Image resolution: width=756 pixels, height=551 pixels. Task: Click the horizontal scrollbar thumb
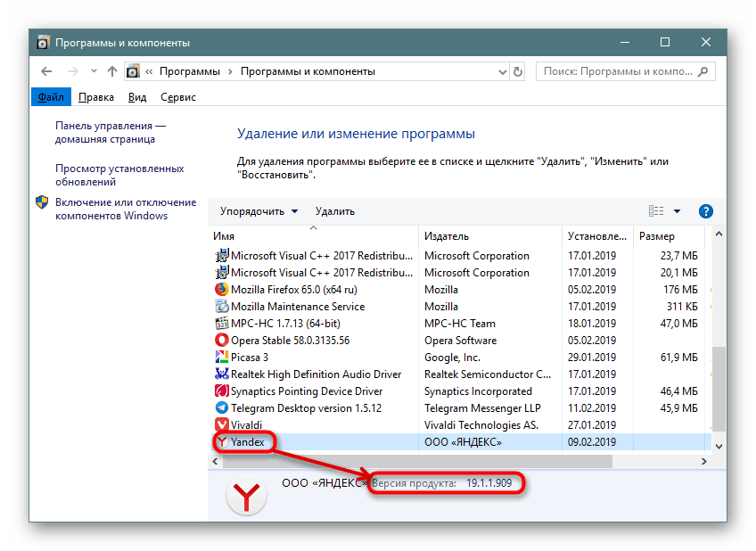coord(417,461)
